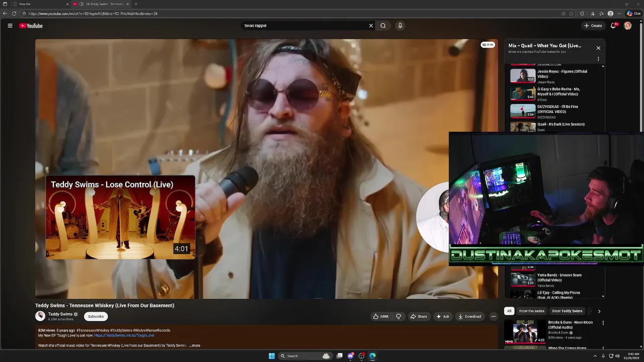Click in the search field containing 'texas rapper'
644x362 pixels.
click(304, 26)
